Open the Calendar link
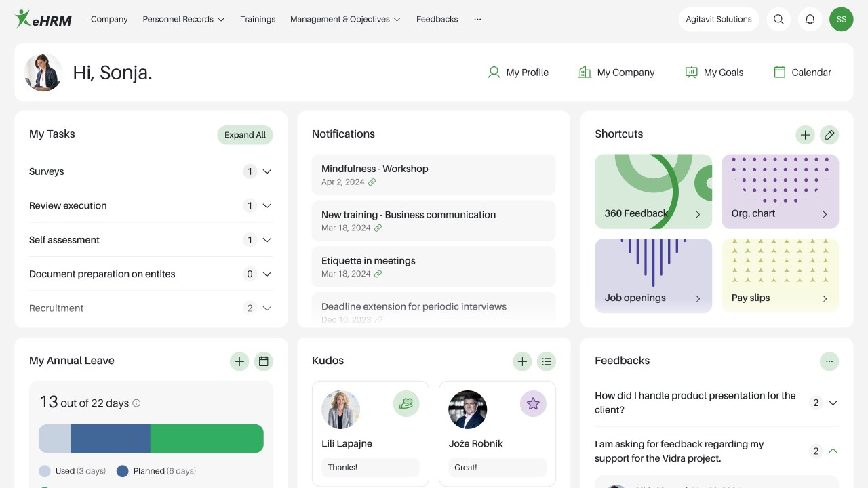Image resolution: width=868 pixels, height=488 pixels. (x=802, y=73)
